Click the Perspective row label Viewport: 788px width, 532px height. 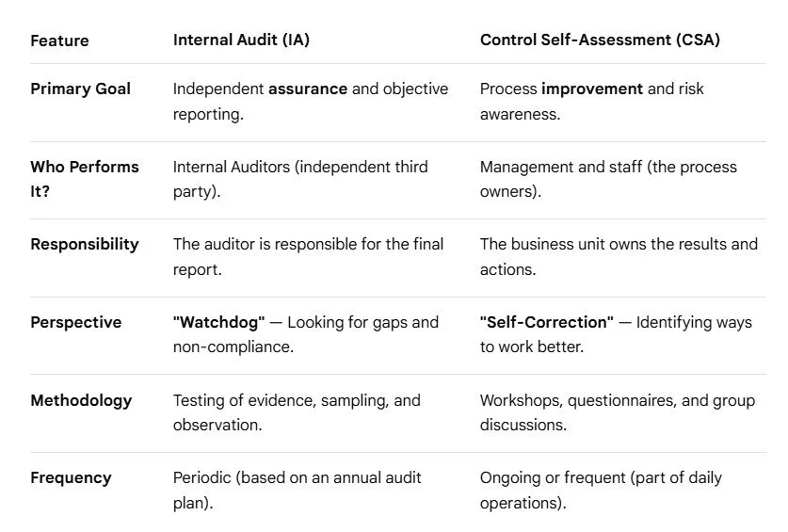tap(76, 322)
